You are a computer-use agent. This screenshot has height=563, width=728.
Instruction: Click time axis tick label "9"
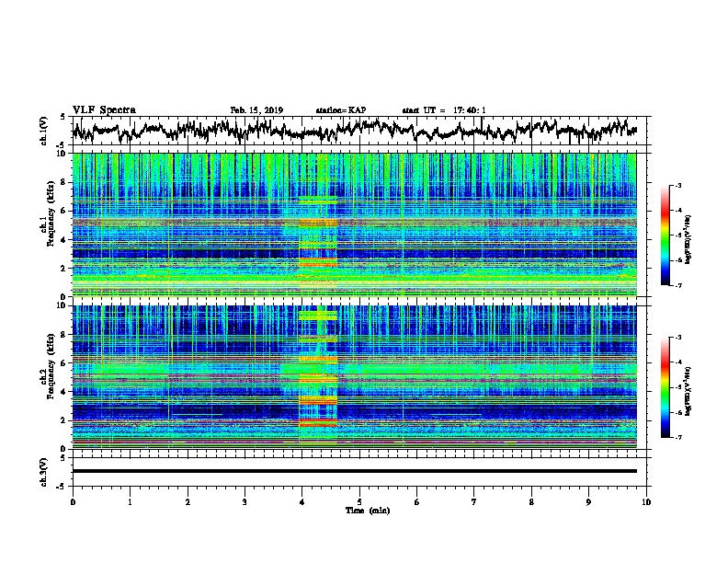[588, 502]
